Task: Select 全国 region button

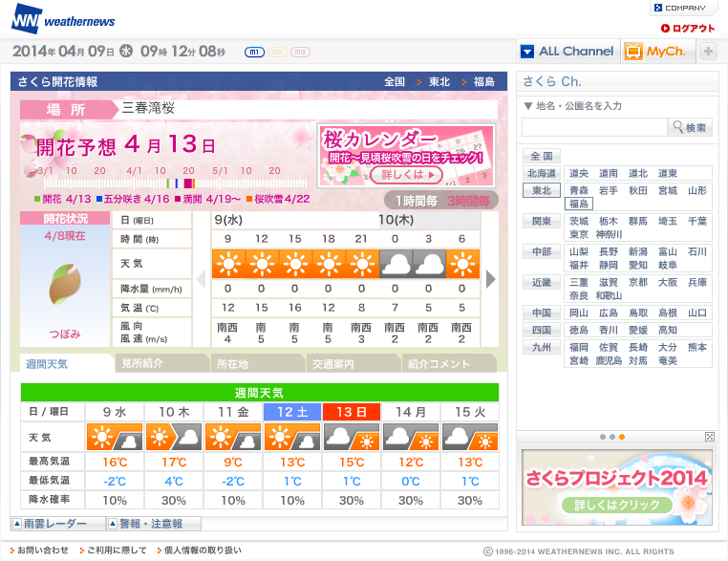Action: [x=542, y=156]
